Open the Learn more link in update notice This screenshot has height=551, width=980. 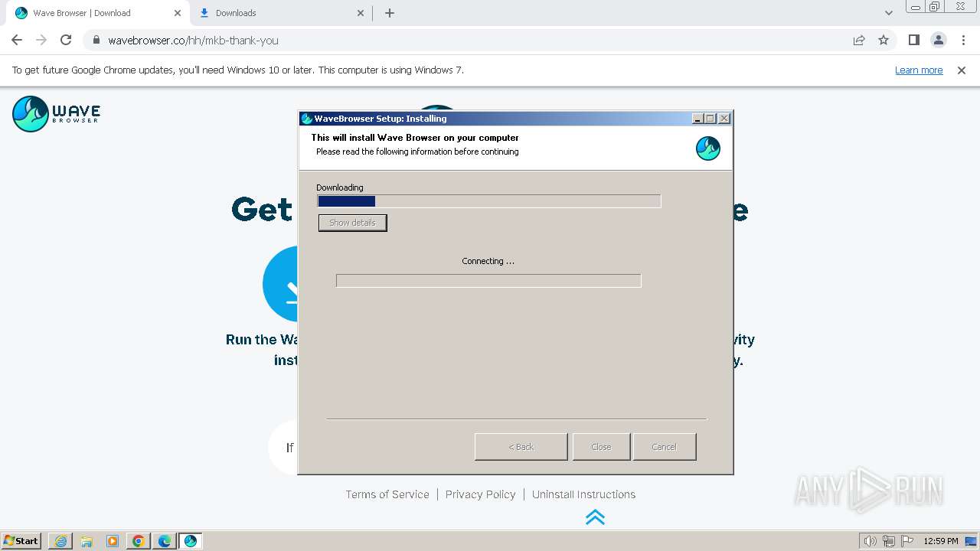[x=919, y=70]
